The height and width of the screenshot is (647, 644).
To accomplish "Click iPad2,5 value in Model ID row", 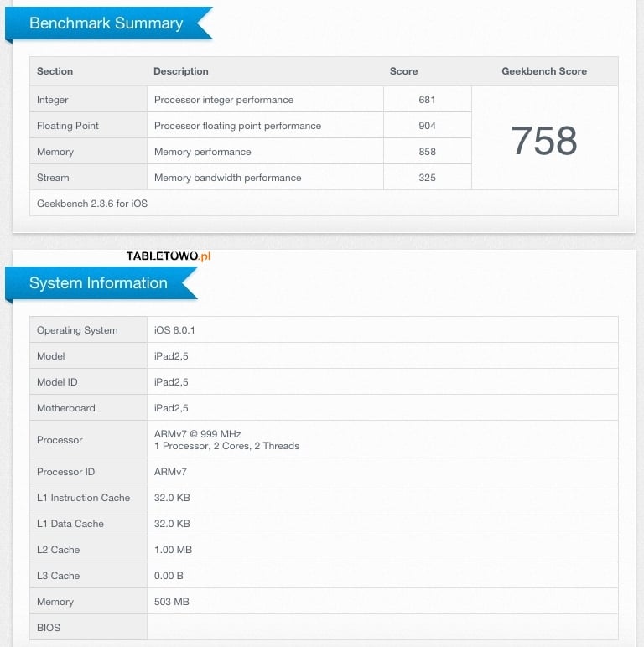I will (171, 382).
